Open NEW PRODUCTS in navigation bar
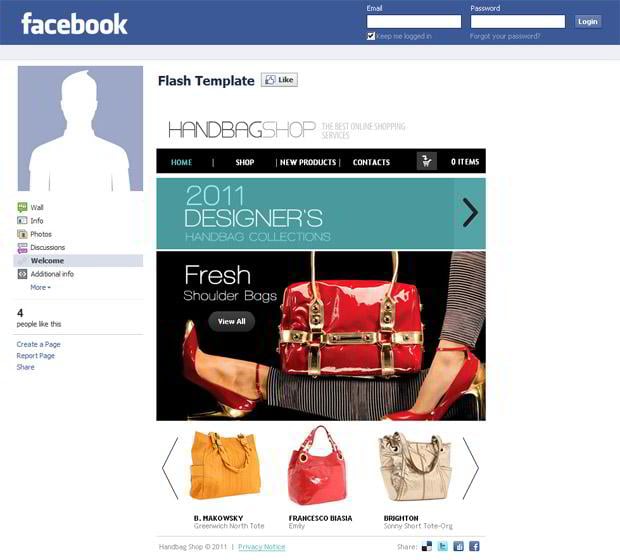620x560 pixels. [x=308, y=162]
